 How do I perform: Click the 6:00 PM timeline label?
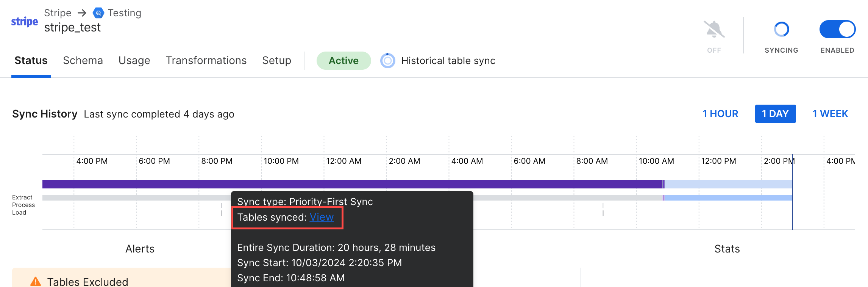(x=154, y=161)
